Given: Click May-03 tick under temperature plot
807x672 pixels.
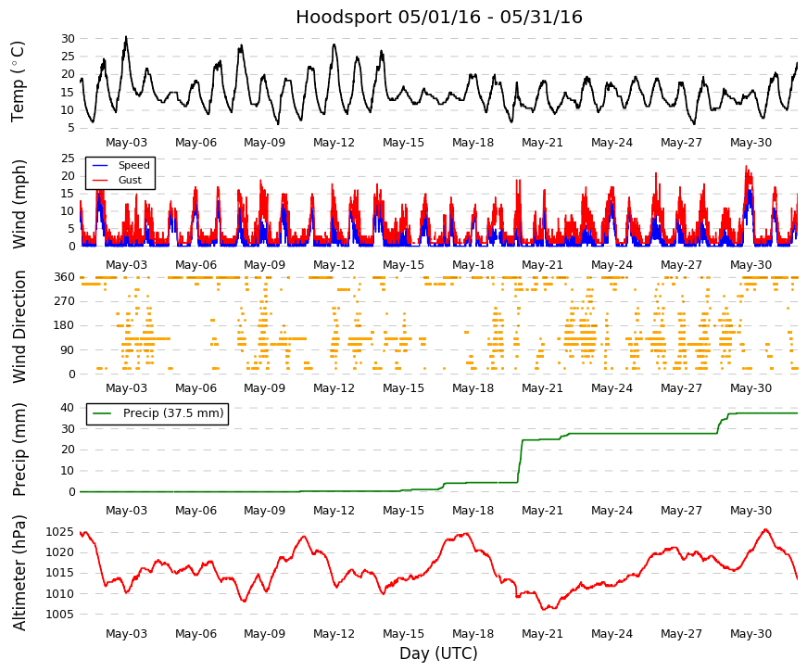Looking at the screenshot, I should click(x=126, y=143).
